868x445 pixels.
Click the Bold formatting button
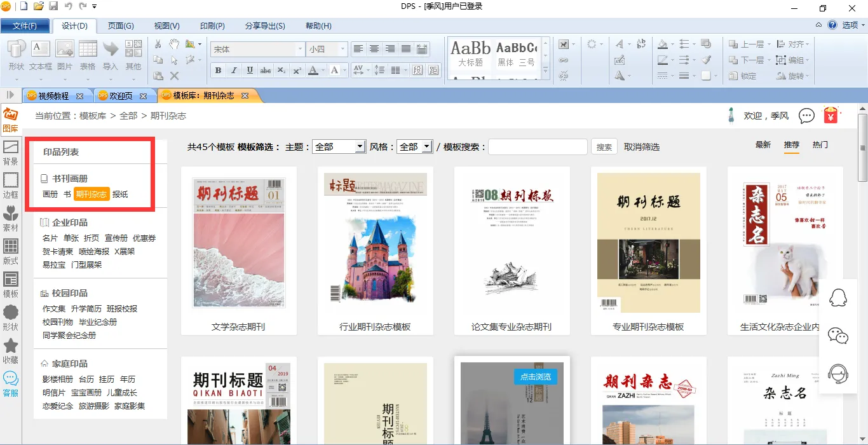218,71
